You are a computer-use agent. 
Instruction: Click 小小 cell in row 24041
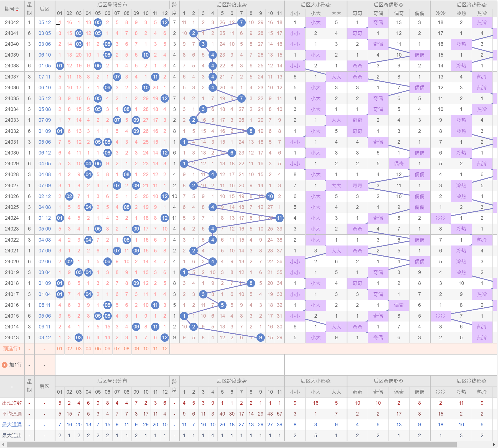(295, 33)
